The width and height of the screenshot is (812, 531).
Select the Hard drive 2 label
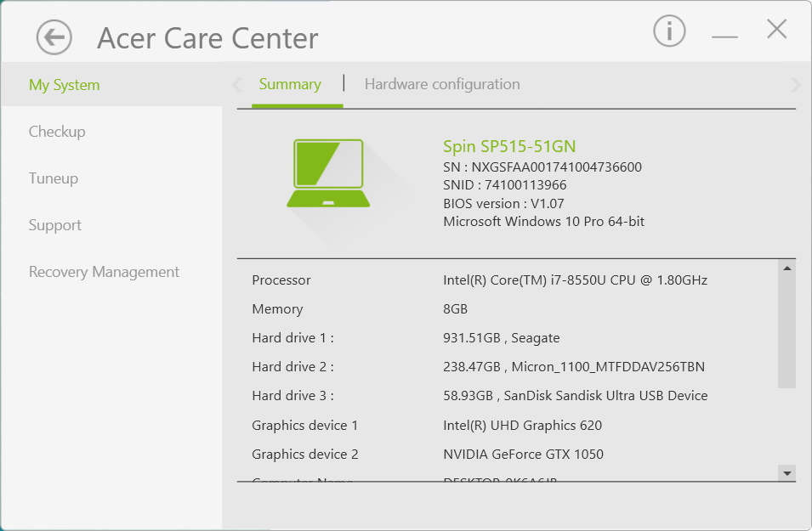click(x=292, y=367)
